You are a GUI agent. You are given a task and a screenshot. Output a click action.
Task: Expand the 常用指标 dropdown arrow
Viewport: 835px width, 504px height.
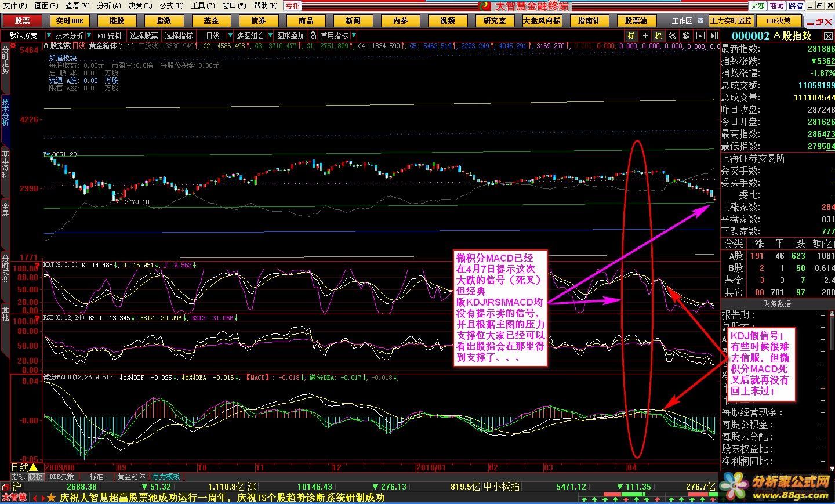pyautogui.click(x=354, y=35)
